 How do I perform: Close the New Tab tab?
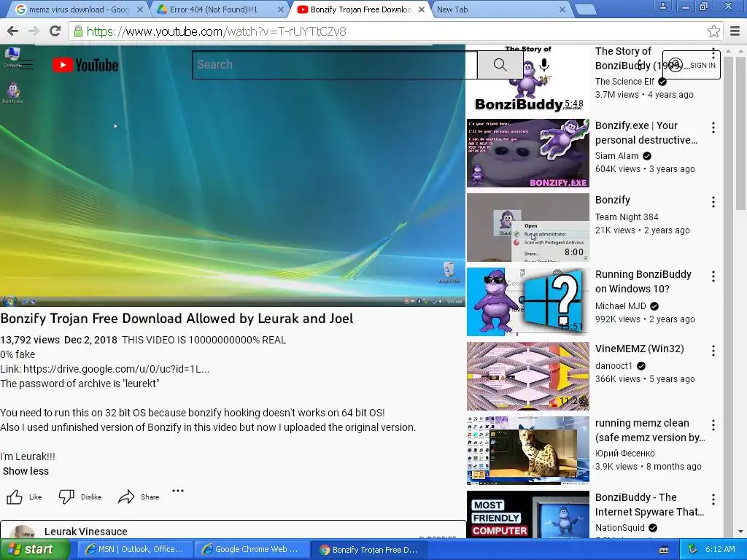(562, 9)
